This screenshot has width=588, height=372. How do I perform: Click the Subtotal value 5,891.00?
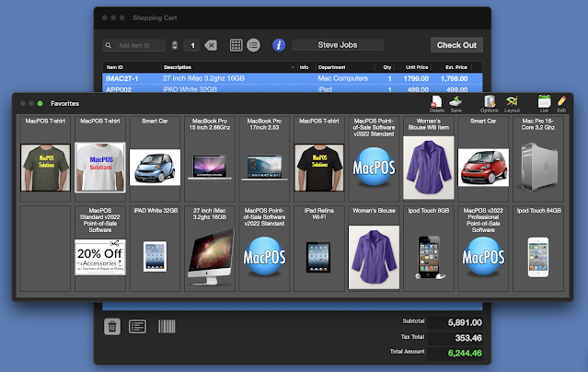(465, 322)
